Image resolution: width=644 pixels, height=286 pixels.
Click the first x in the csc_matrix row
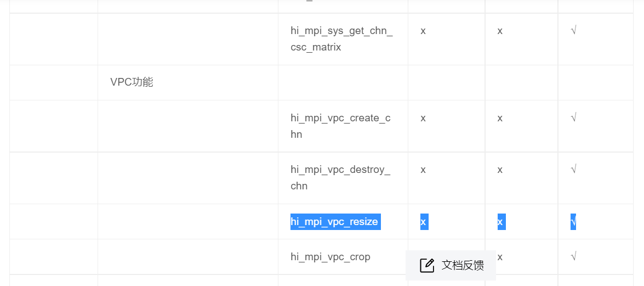click(423, 31)
